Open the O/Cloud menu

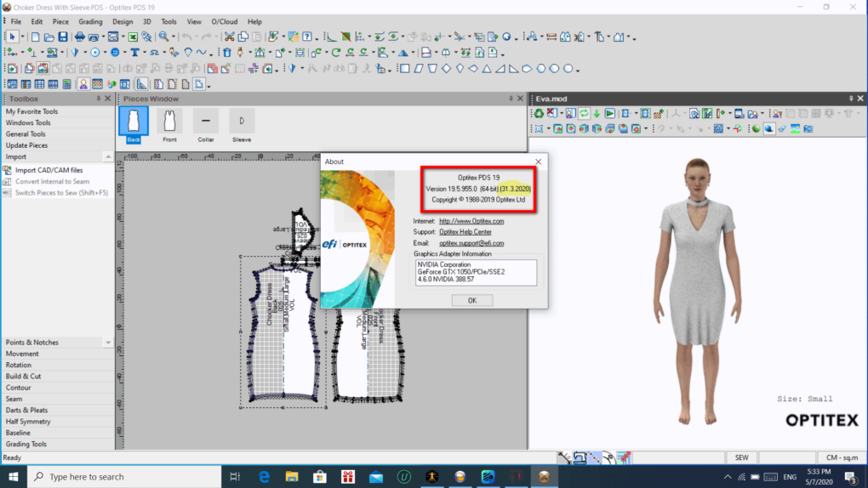224,21
